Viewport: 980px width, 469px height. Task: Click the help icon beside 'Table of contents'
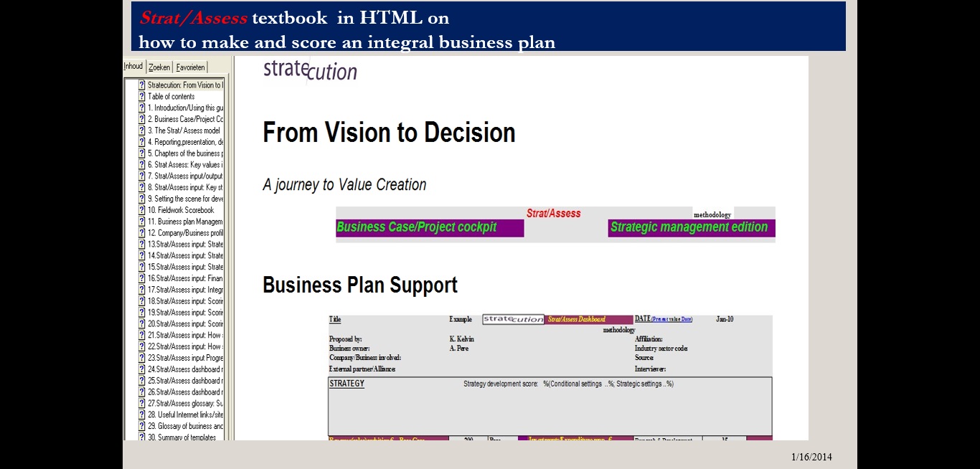click(x=142, y=97)
